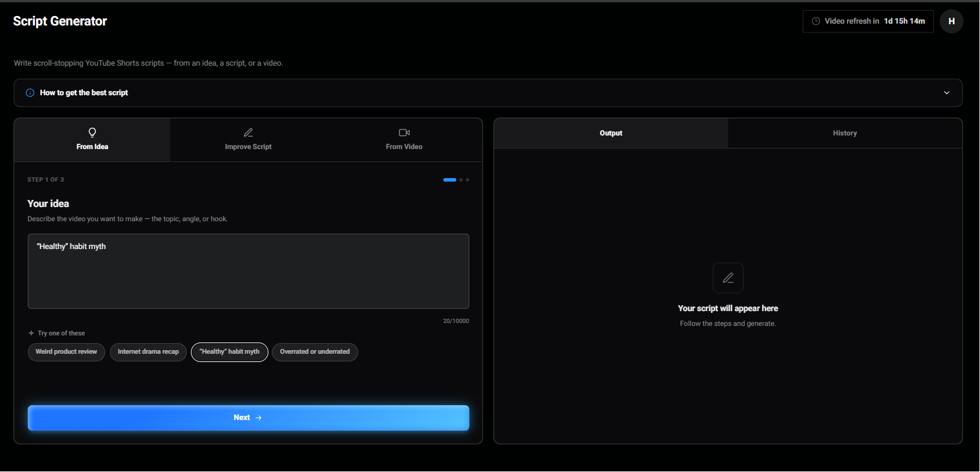Click the Your script will appear here text
Viewport: 980px width, 472px height.
pos(728,309)
